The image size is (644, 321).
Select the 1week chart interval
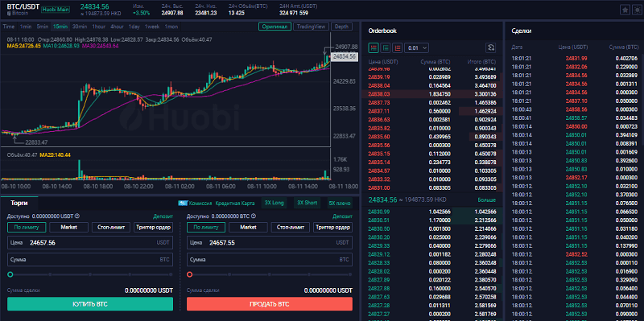tap(152, 27)
